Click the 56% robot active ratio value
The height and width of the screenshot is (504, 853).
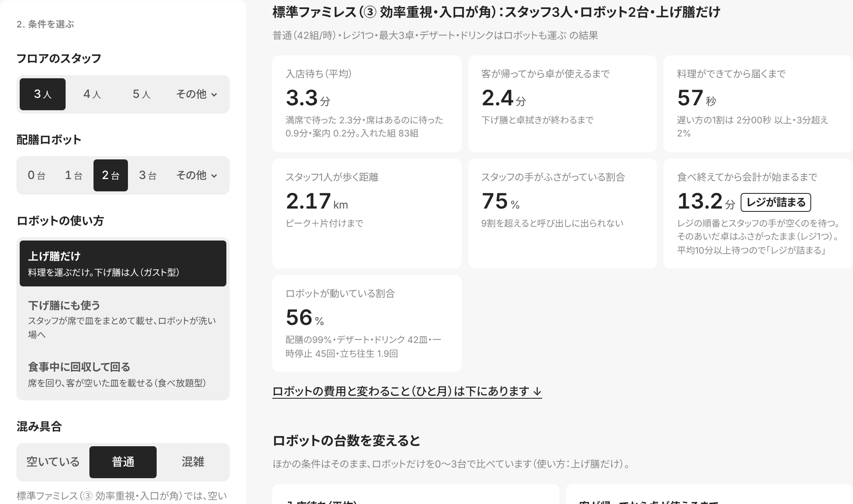tap(305, 318)
